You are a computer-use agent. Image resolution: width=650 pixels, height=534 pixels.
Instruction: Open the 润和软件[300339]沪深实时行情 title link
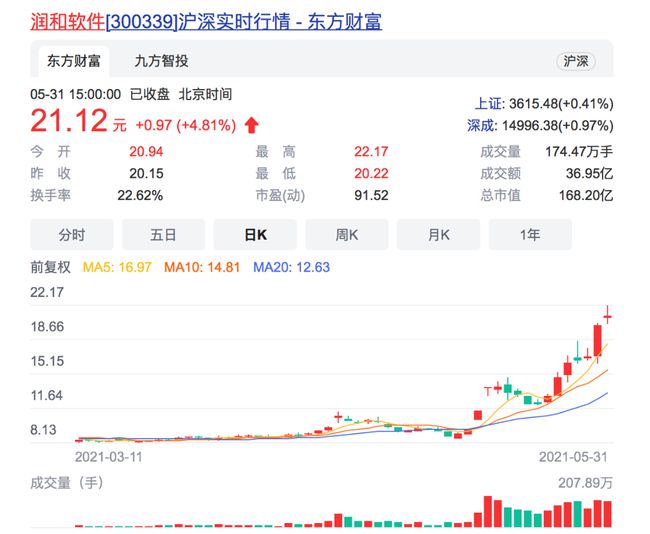click(206, 21)
